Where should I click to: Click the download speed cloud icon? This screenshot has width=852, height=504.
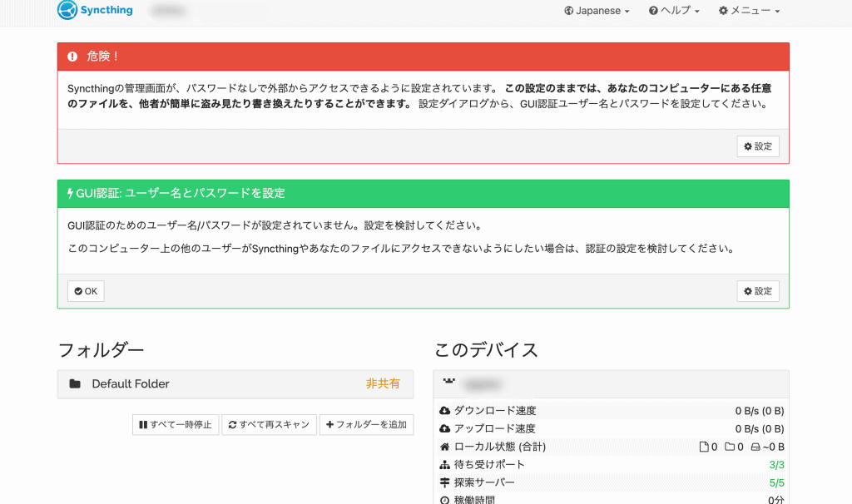point(444,411)
